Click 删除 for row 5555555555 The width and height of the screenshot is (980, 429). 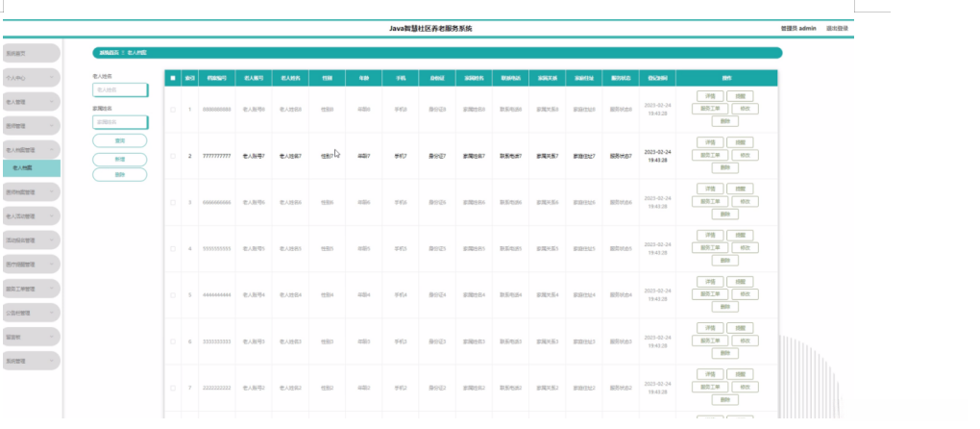(x=725, y=260)
